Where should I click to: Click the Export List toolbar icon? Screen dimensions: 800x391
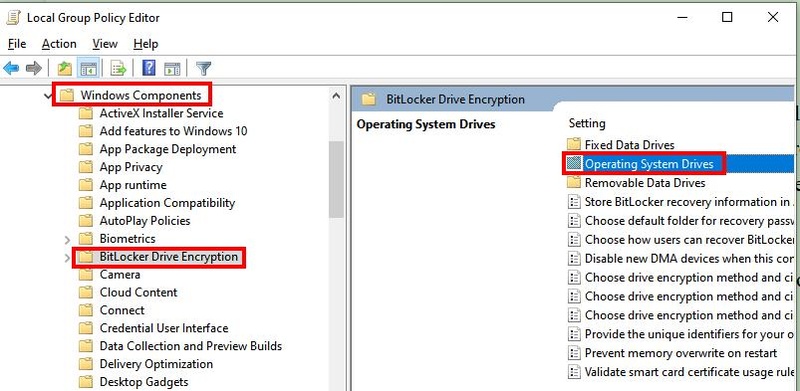coord(118,68)
